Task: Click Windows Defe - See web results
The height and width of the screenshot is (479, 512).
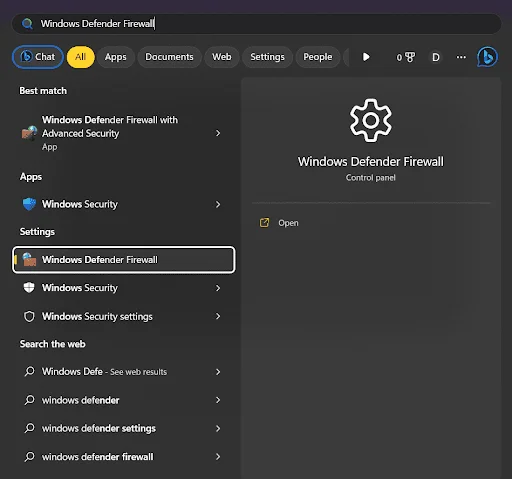Action: point(124,371)
